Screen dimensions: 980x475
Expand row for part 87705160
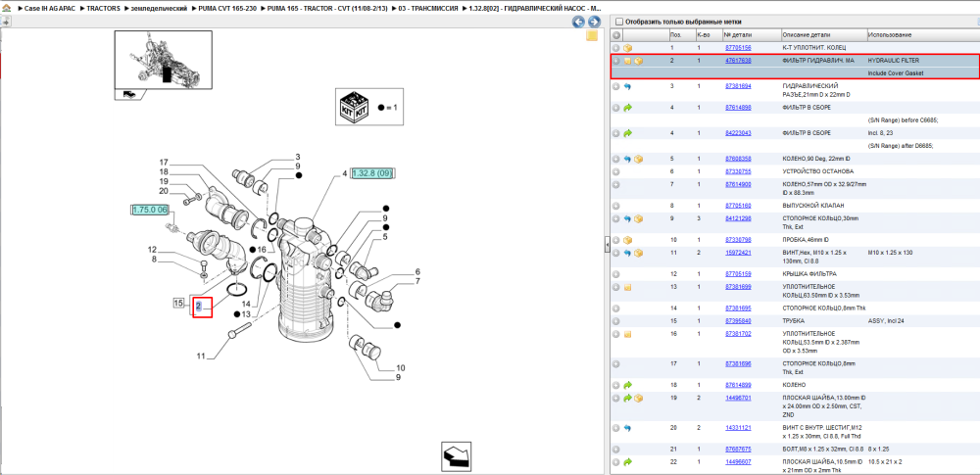click(616, 206)
